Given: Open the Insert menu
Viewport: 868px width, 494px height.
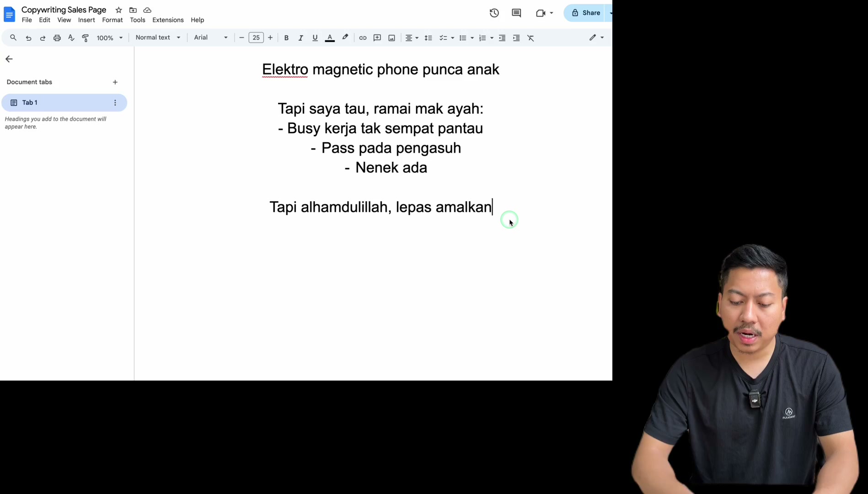Looking at the screenshot, I should click(x=86, y=20).
